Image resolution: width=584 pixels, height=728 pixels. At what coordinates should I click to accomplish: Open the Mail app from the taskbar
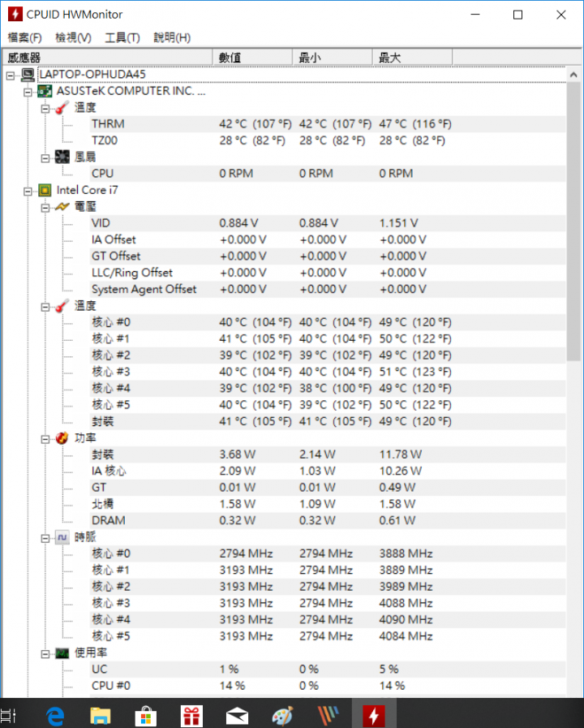tap(237, 717)
